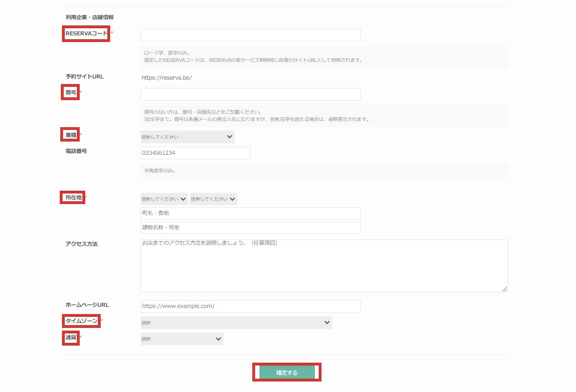This screenshot has height=392, width=576.
Task: Expand the first 所在地 select dropdown
Action: point(164,199)
